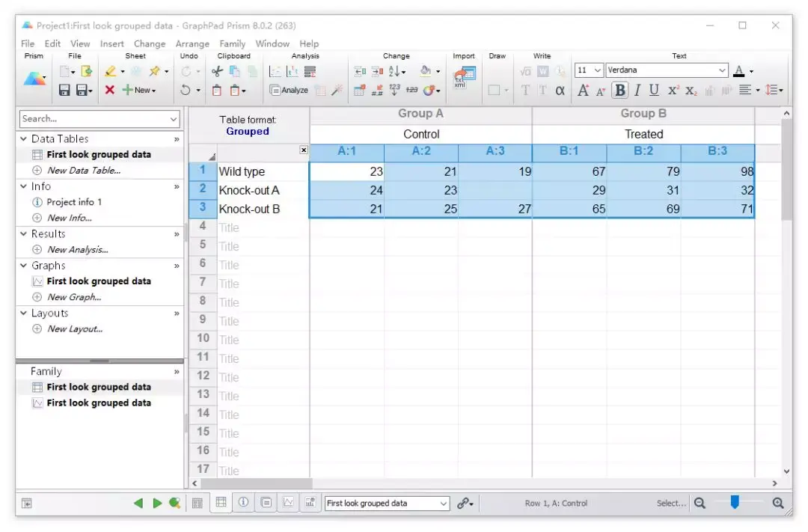Collapse the Graphs section
This screenshot has width=808, height=532.
point(23,266)
